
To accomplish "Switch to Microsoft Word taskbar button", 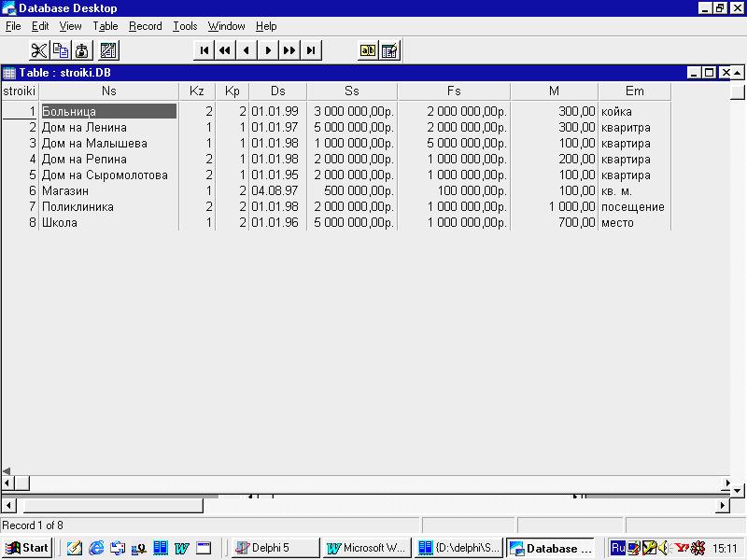I will pyautogui.click(x=367, y=548).
